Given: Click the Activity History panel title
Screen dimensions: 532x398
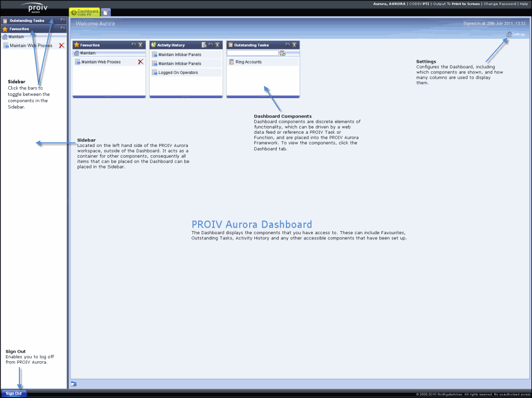Looking at the screenshot, I should click(x=171, y=45).
